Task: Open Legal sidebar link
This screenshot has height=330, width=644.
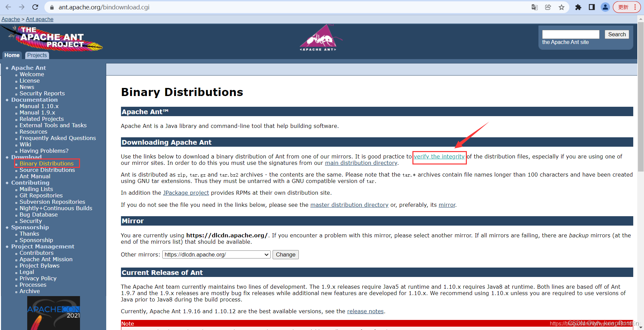Action: point(27,272)
